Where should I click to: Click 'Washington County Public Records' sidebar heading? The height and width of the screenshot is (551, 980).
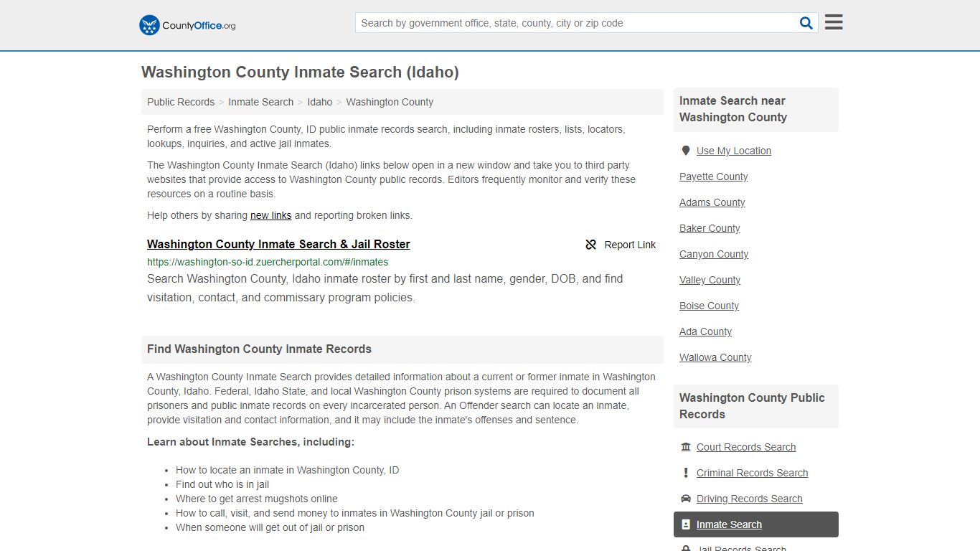pyautogui.click(x=752, y=406)
